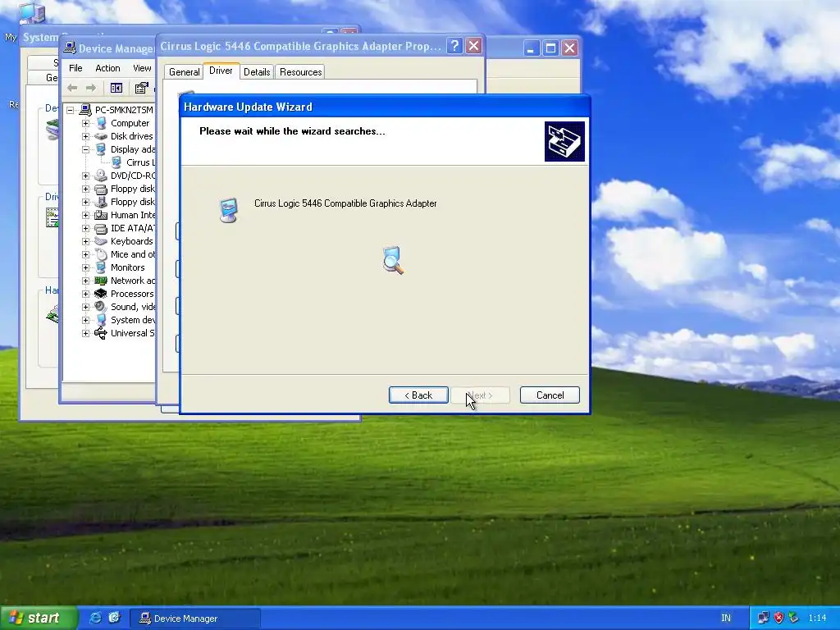Select the Processors chip icon
The width and height of the screenshot is (840, 630).
101,294
